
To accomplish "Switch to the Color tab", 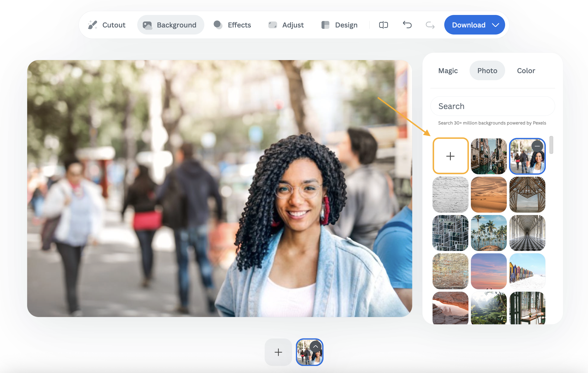I will [526, 71].
